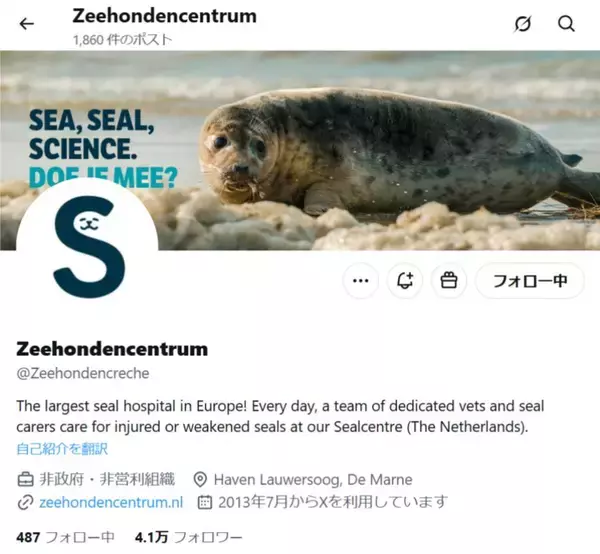Image resolution: width=600 pixels, height=554 pixels.
Task: Toggle the フォロー中 following button
Action: [x=530, y=281]
